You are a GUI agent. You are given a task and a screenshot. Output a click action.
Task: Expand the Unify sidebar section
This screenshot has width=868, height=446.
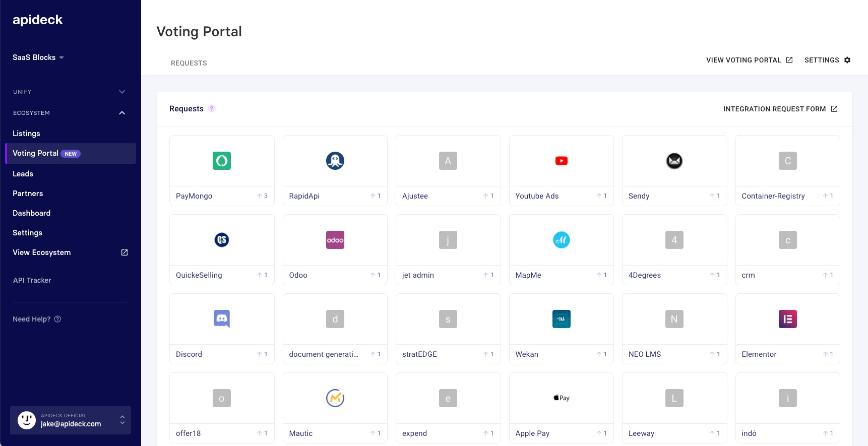70,92
